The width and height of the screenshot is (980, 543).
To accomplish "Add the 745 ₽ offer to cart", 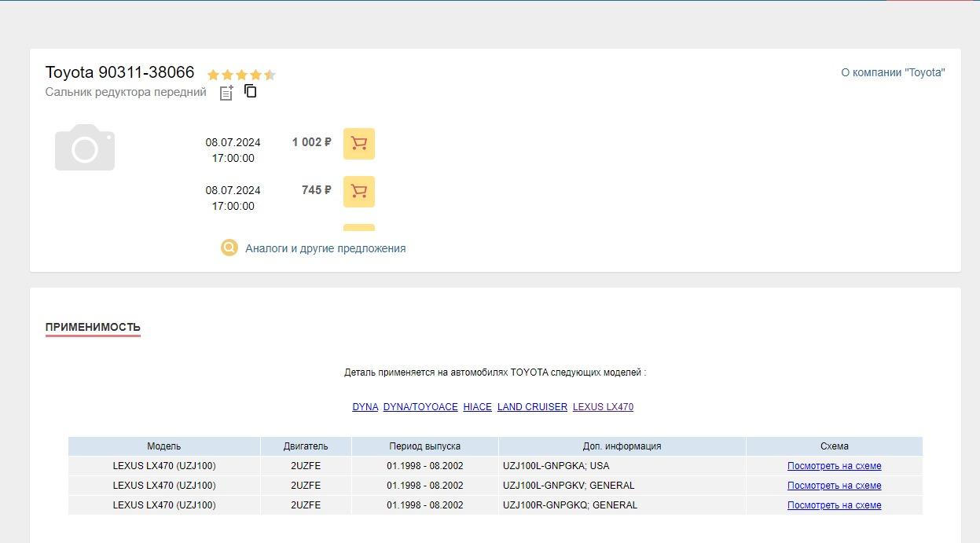I will point(359,192).
